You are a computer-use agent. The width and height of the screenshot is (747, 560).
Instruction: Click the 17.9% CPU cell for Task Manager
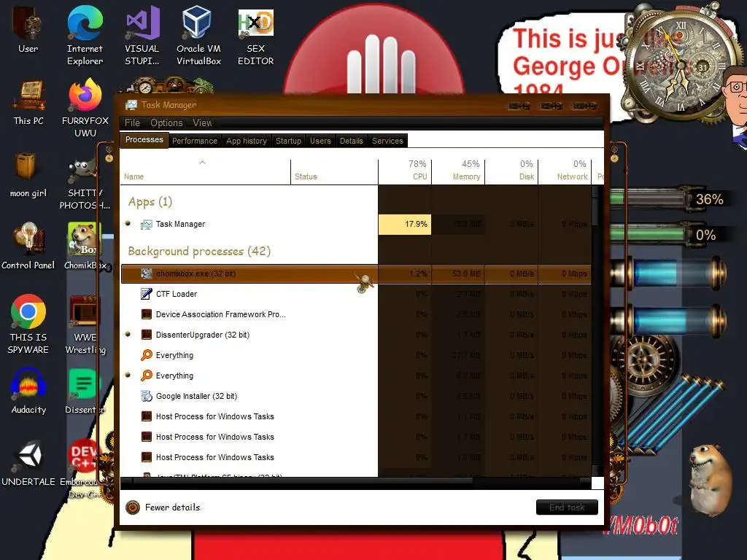pos(405,224)
